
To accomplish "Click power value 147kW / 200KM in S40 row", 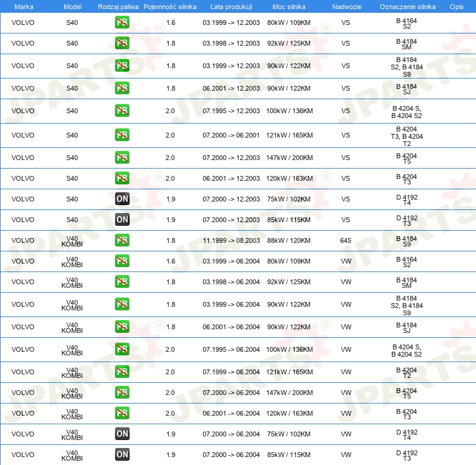I will (289, 158).
